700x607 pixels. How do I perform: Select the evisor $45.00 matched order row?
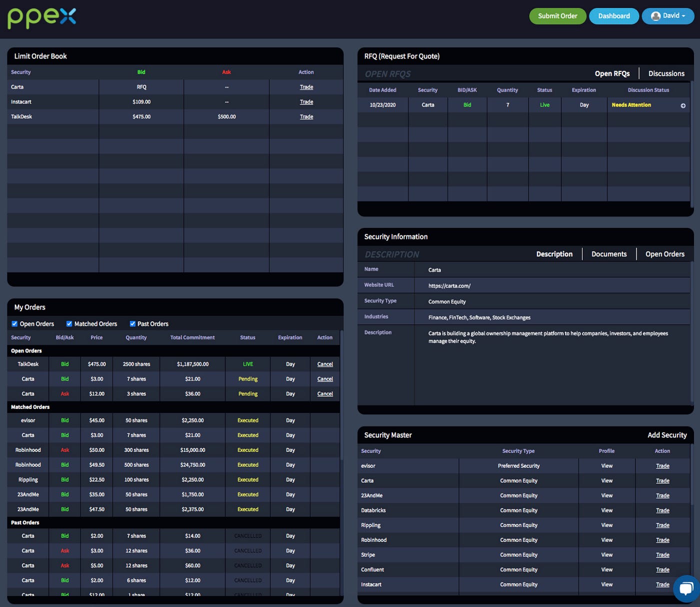coord(173,420)
